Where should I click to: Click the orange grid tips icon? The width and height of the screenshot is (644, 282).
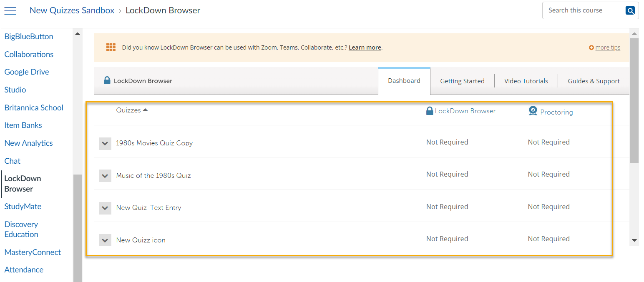111,47
